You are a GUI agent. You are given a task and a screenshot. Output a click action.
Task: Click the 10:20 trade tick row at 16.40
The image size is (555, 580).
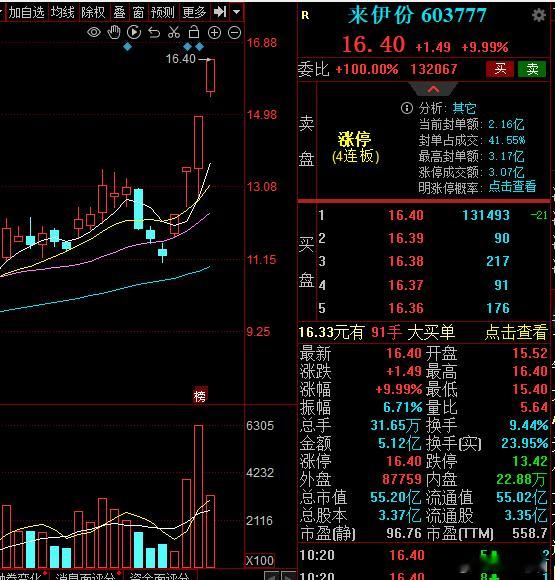pos(423,555)
